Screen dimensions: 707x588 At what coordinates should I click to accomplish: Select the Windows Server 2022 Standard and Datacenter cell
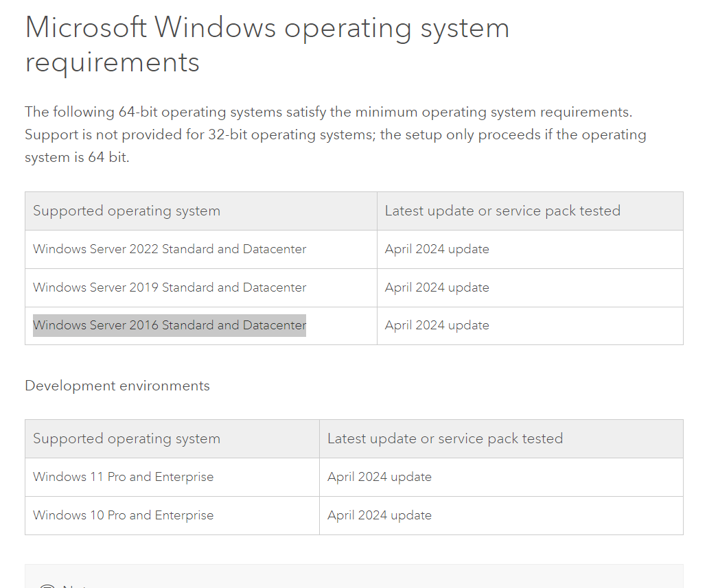(170, 249)
